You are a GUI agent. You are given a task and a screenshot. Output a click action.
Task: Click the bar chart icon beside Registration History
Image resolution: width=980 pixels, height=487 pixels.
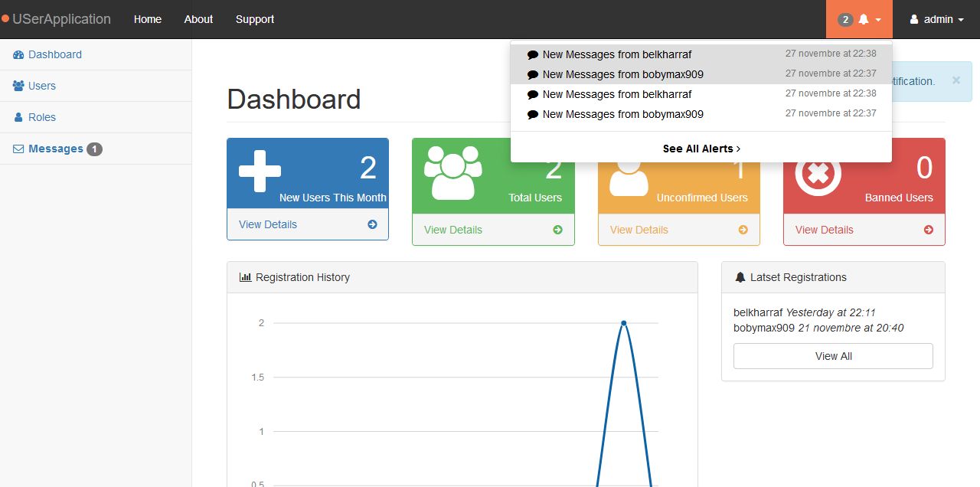pos(245,277)
